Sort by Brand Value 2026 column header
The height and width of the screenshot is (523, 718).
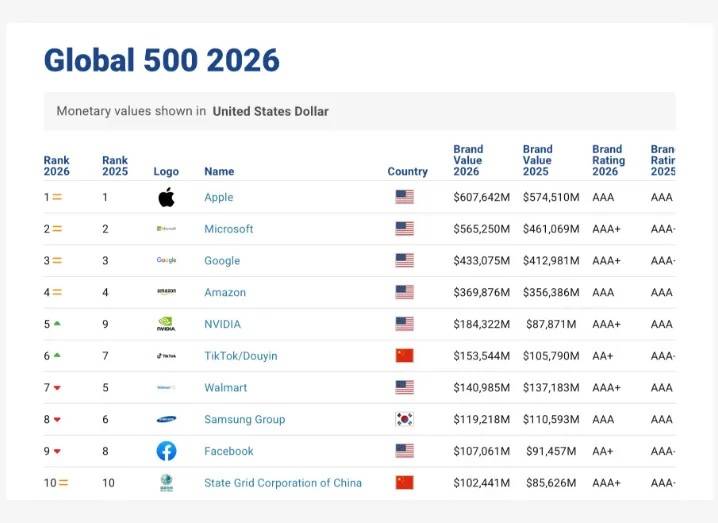468,160
